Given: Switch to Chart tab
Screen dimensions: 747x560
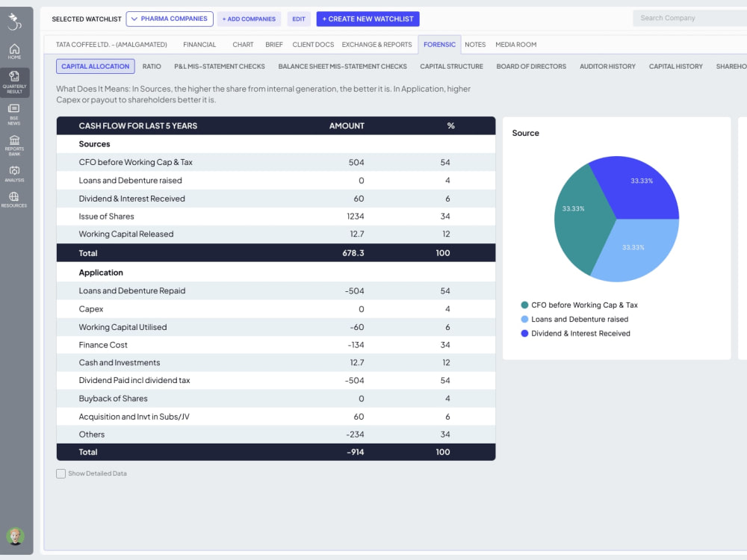Looking at the screenshot, I should click(x=243, y=44).
